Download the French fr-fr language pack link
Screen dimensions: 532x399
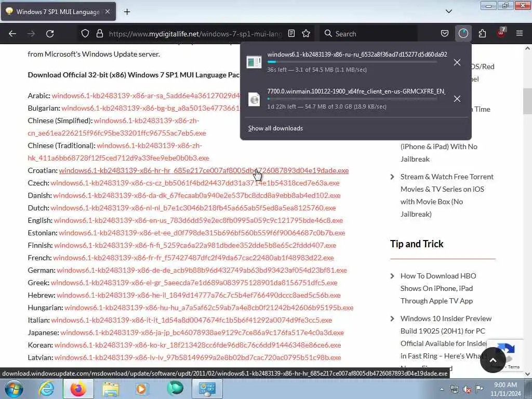point(193,258)
